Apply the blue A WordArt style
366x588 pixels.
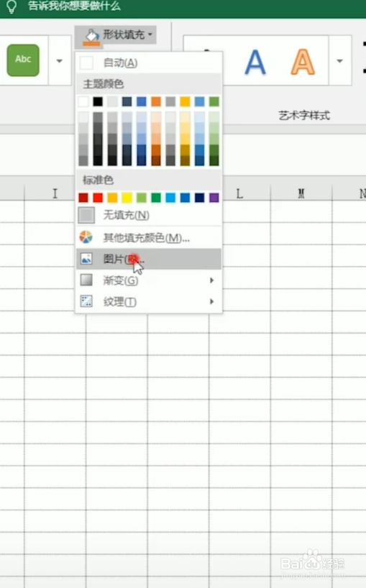point(255,63)
